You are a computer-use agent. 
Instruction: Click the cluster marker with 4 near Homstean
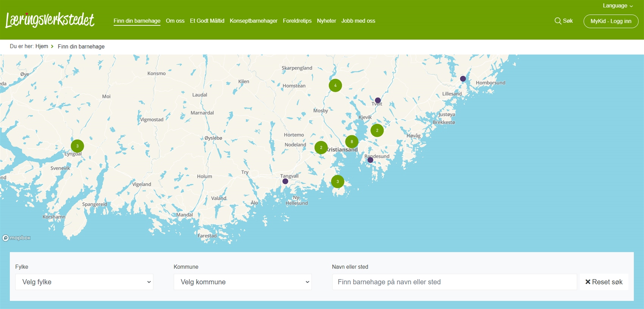click(335, 85)
